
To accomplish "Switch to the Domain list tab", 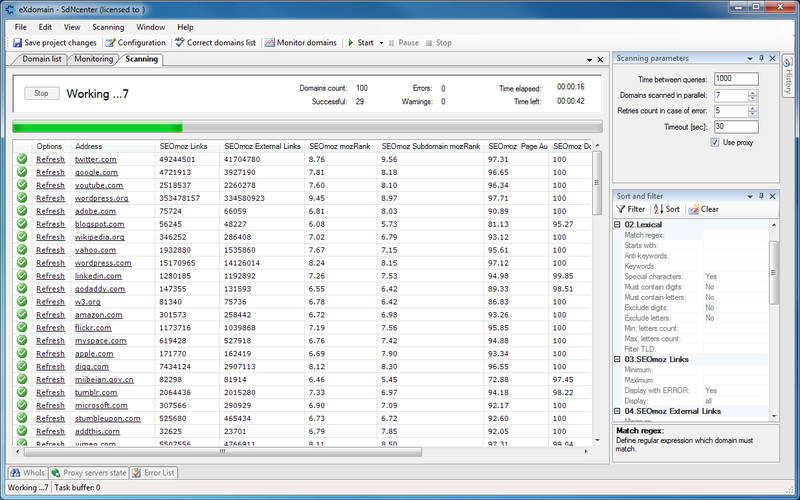I will pyautogui.click(x=42, y=60).
